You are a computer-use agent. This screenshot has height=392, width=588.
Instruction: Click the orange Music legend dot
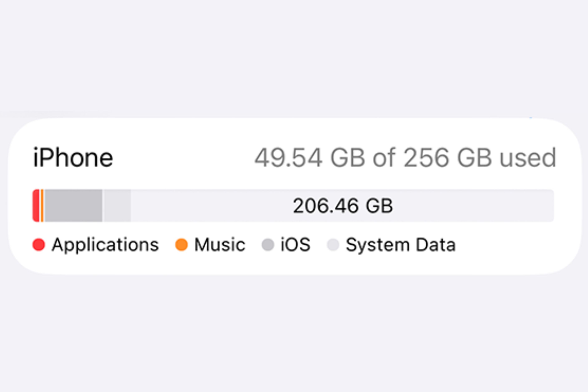181,245
